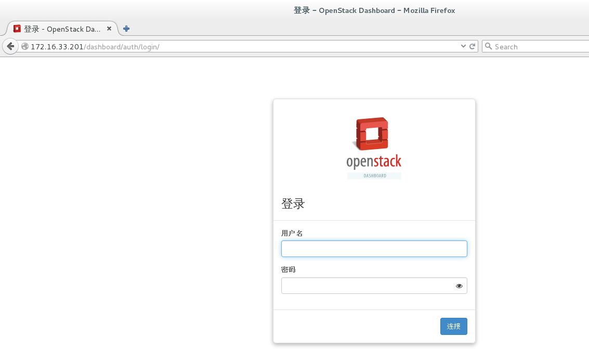
Task: Click the 密码 field label
Action: [x=288, y=269]
